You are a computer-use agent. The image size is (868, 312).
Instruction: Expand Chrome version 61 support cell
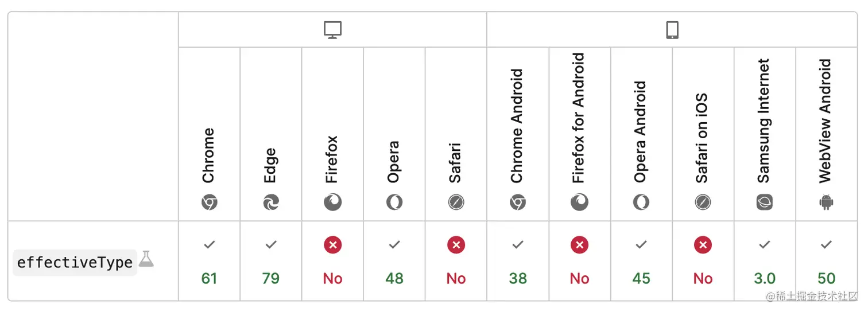[209, 278]
